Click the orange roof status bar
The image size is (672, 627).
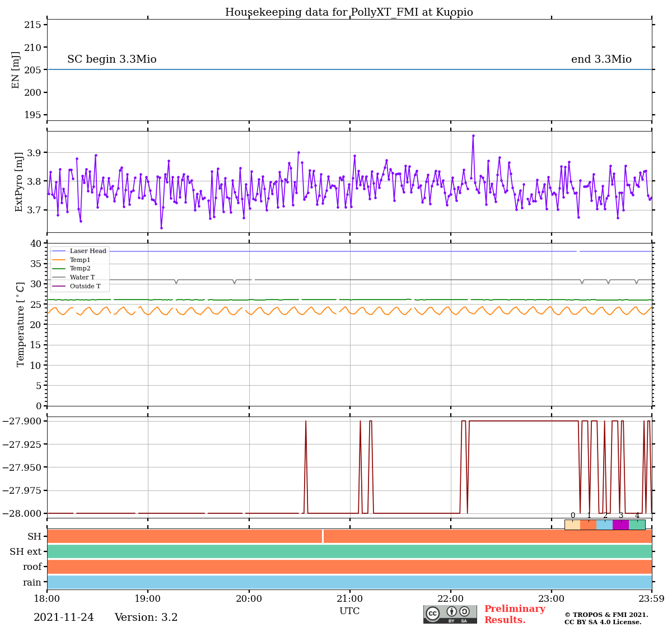pos(349,567)
